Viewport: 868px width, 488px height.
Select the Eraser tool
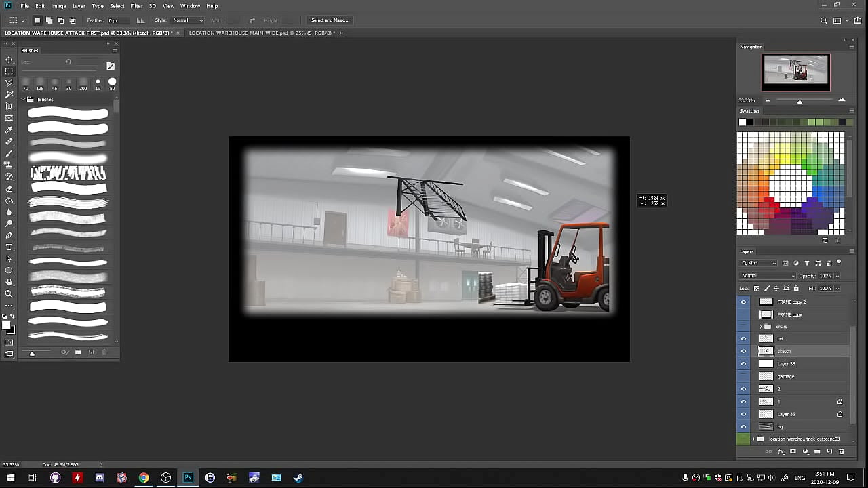[x=9, y=188]
